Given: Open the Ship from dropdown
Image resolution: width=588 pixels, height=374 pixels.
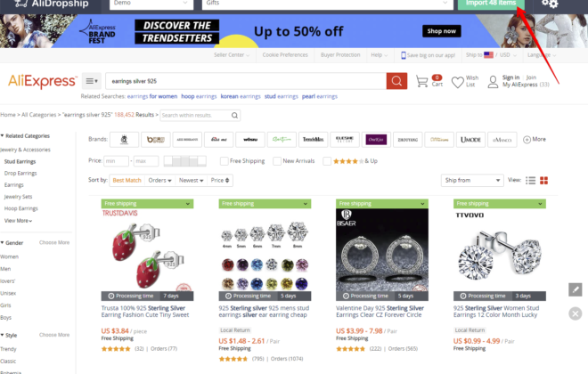Looking at the screenshot, I should pyautogui.click(x=472, y=180).
